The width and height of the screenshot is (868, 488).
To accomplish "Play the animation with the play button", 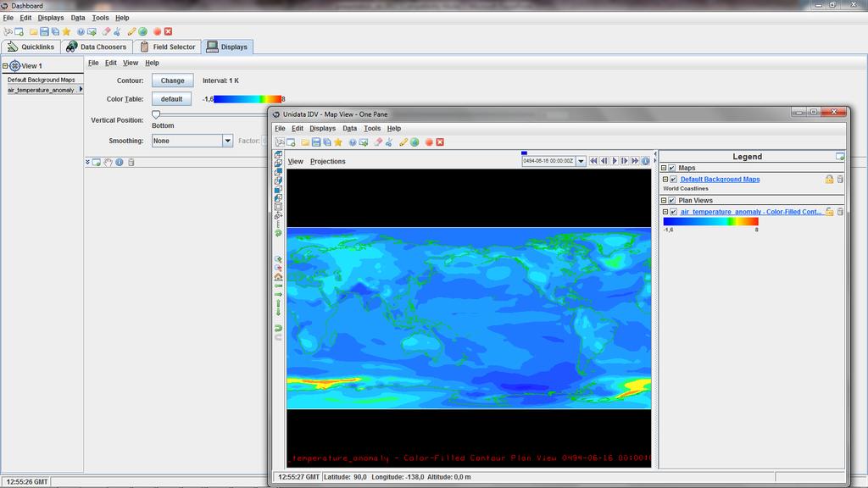I will (614, 161).
